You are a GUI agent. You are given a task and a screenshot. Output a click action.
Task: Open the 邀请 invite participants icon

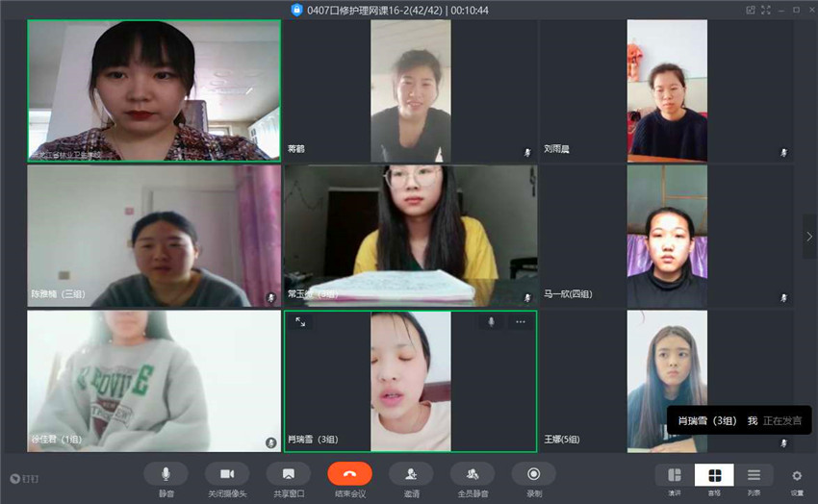coord(411,474)
